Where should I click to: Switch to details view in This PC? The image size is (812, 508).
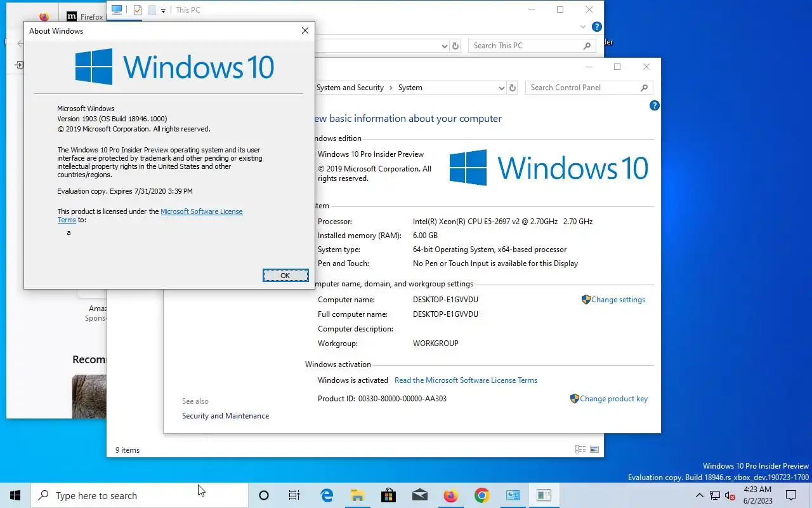pyautogui.click(x=580, y=450)
